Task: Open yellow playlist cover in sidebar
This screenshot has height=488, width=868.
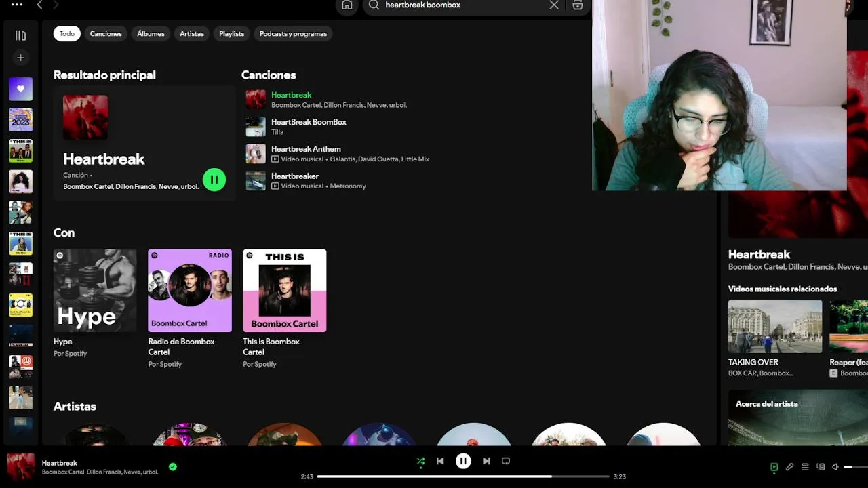Action: click(x=20, y=305)
